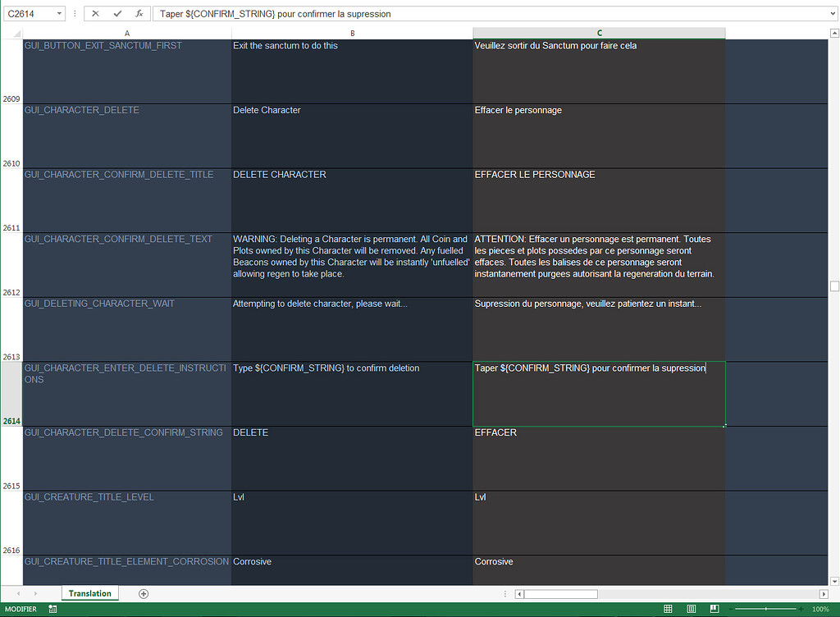Add a new worksheet with the plus button
The width and height of the screenshot is (840, 617).
144,592
